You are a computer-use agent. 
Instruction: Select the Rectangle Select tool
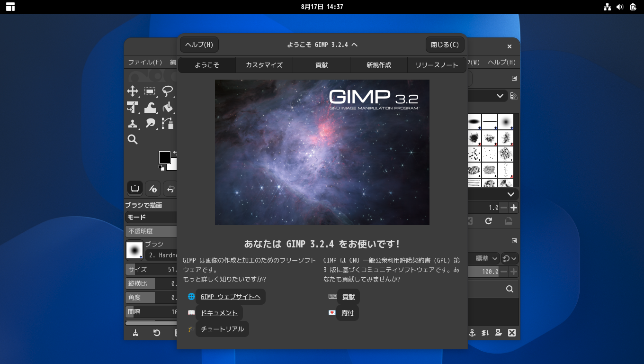pyautogui.click(x=150, y=91)
